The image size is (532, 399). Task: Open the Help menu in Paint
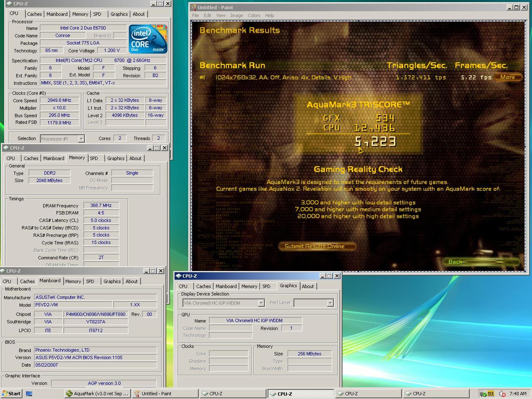(270, 15)
